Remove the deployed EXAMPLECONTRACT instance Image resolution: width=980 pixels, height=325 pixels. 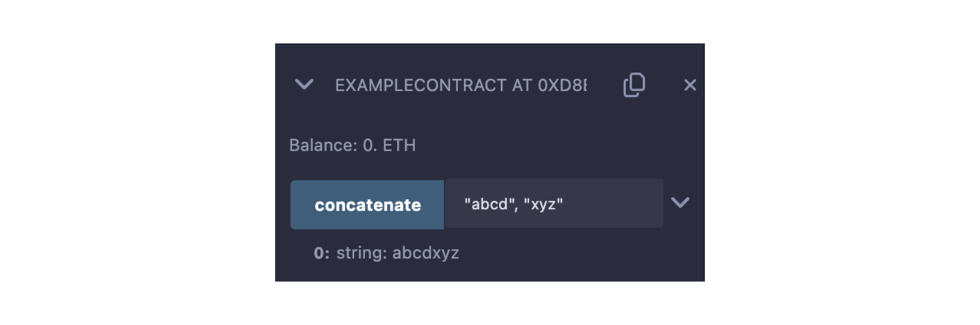pos(690,85)
